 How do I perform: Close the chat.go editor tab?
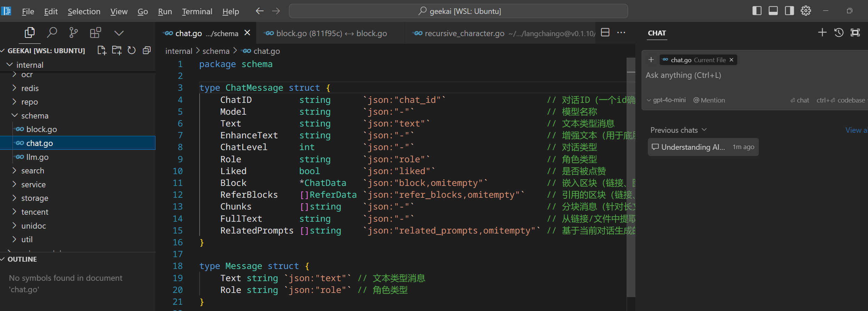click(247, 33)
